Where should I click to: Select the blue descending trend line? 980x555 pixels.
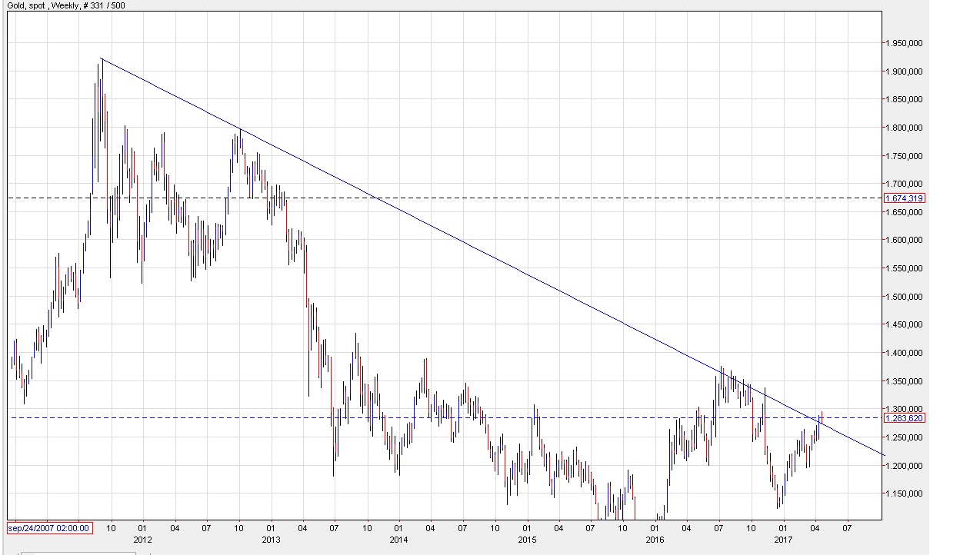point(492,258)
